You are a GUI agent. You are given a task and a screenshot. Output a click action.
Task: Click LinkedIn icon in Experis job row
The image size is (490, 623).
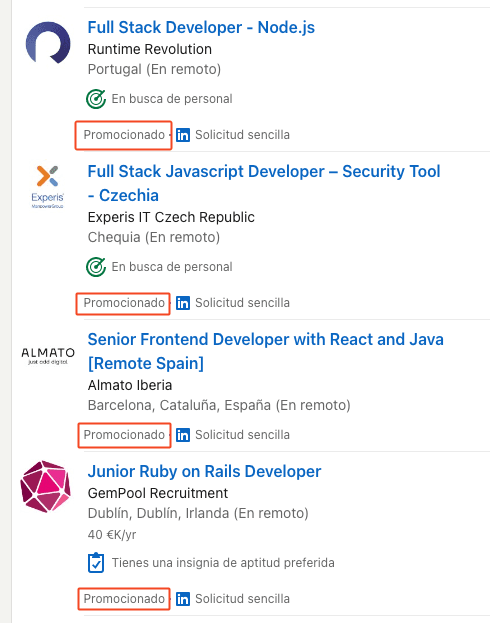183,303
